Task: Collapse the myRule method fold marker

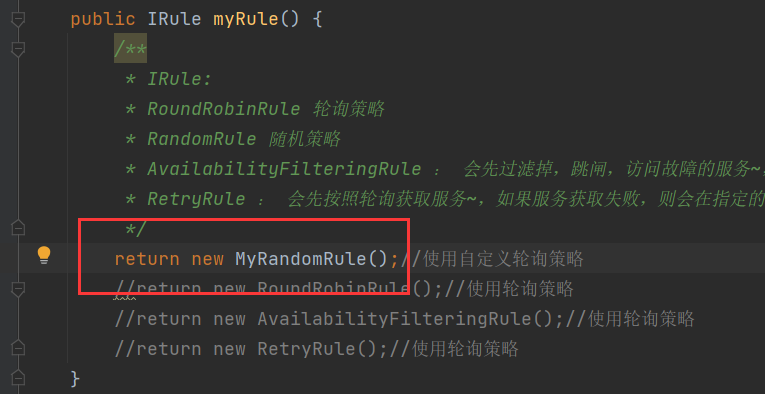Action: click(18, 20)
